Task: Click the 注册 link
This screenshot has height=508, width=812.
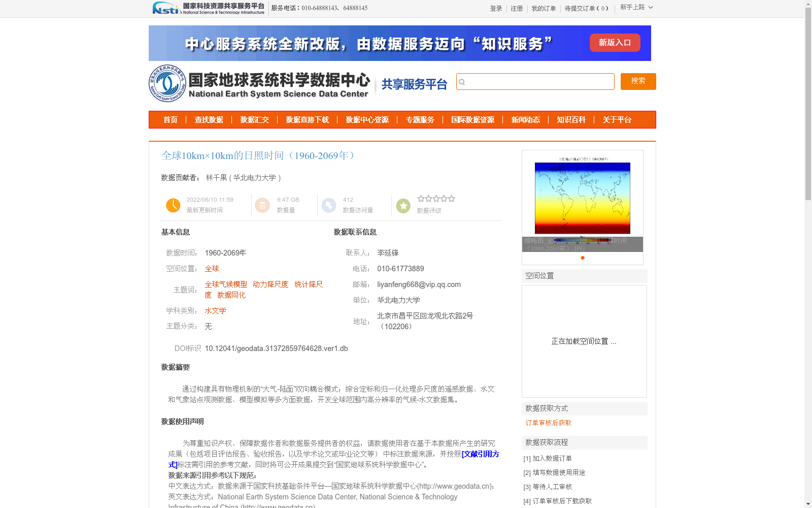Action: pos(517,9)
